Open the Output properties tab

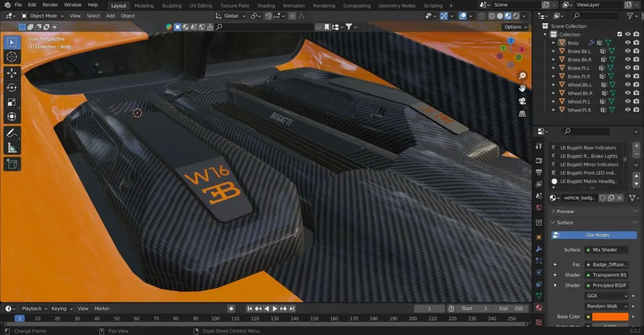(539, 172)
